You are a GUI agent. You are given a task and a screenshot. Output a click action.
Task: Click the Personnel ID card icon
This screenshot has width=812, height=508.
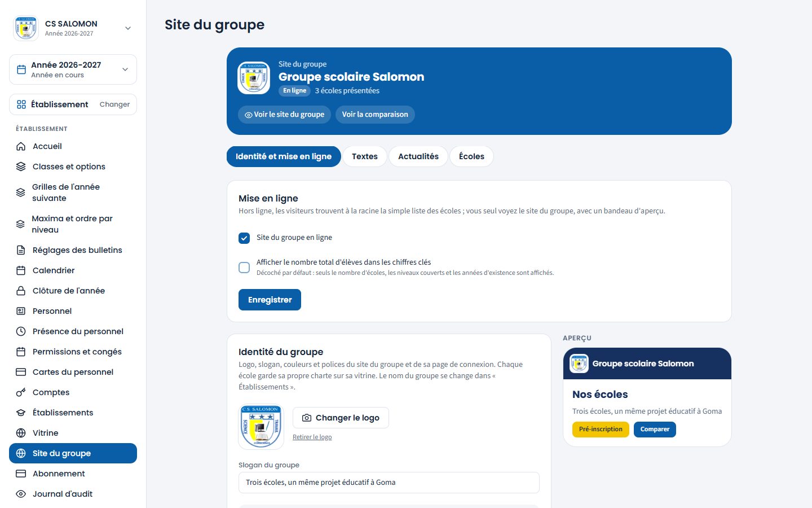21,311
